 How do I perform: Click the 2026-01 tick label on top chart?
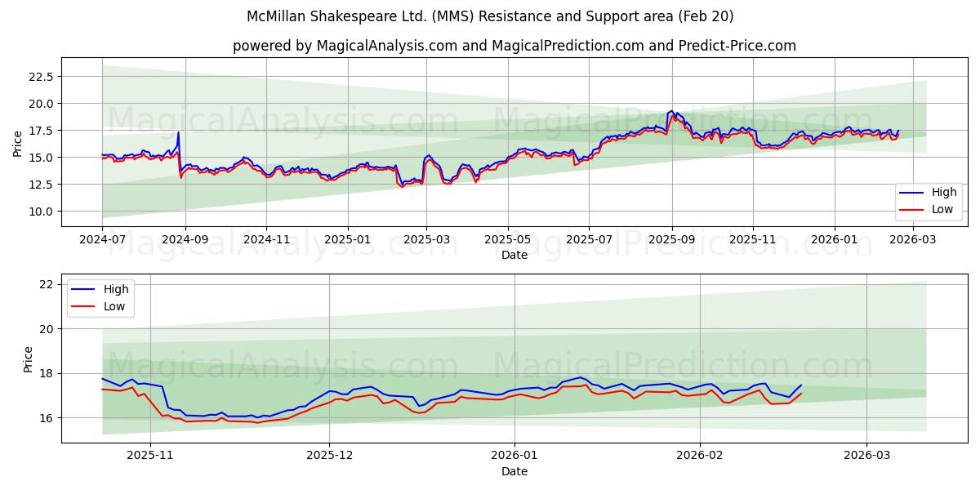coord(835,240)
